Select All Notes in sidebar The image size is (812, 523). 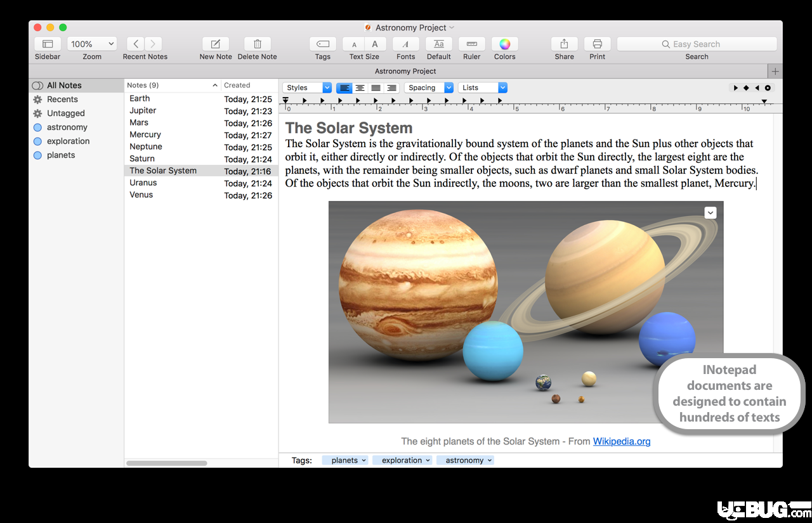pyautogui.click(x=76, y=86)
